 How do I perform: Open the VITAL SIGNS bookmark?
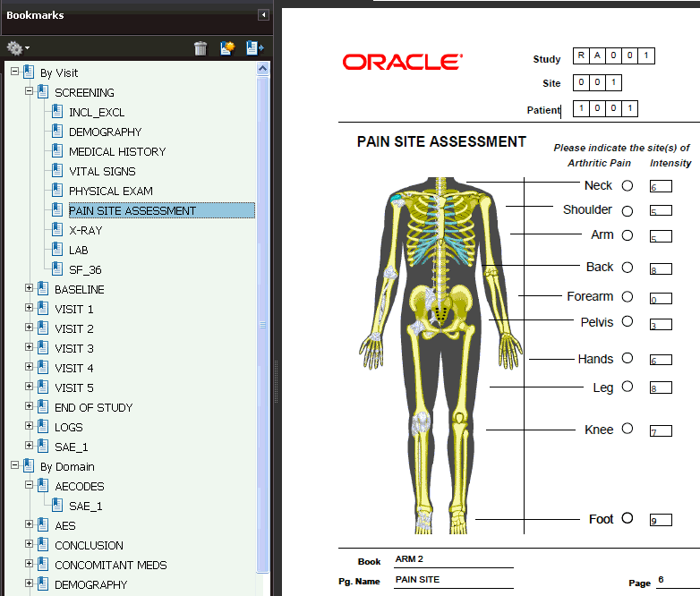[102, 172]
